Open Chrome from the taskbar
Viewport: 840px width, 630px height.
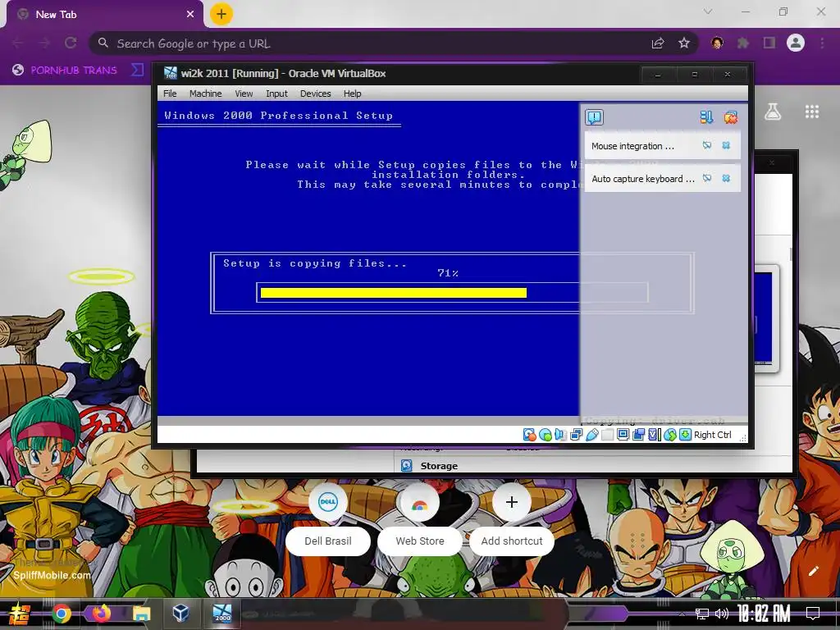[x=61, y=614]
